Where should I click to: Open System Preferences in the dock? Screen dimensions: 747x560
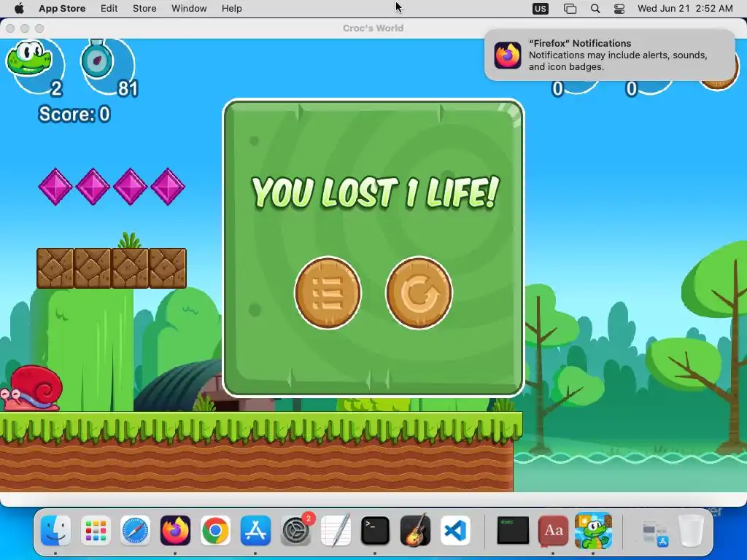(x=295, y=531)
